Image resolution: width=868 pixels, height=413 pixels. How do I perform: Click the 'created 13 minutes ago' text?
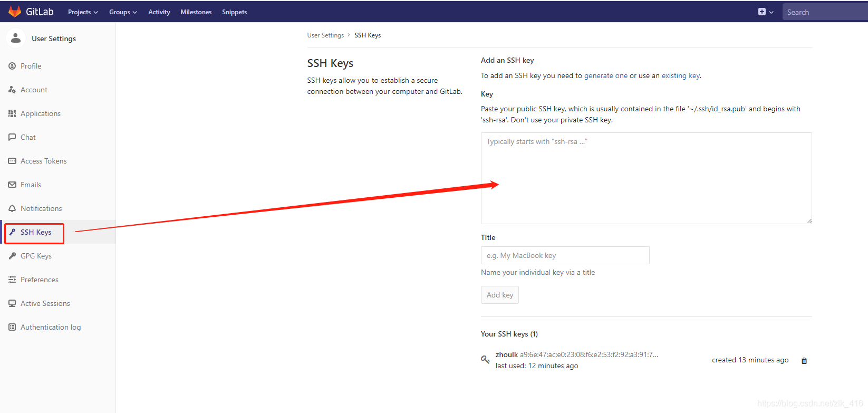point(750,360)
